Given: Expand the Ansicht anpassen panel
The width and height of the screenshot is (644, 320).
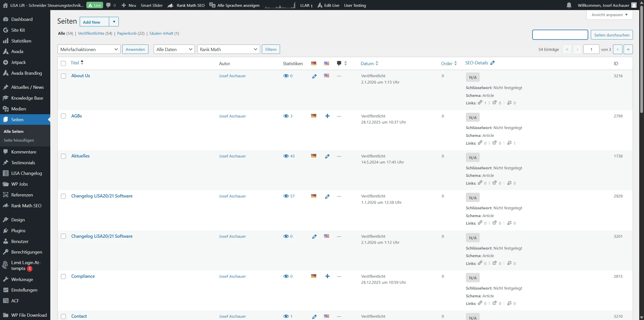Looking at the screenshot, I should point(609,15).
